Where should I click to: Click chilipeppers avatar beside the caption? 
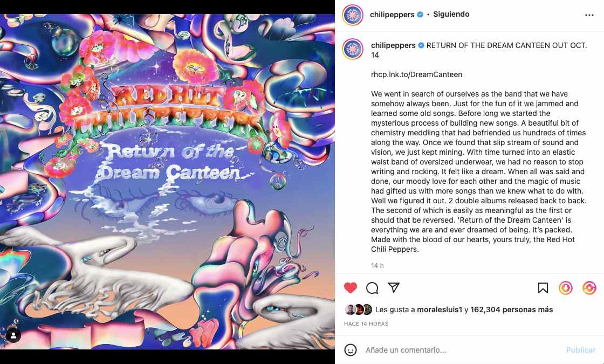353,49
